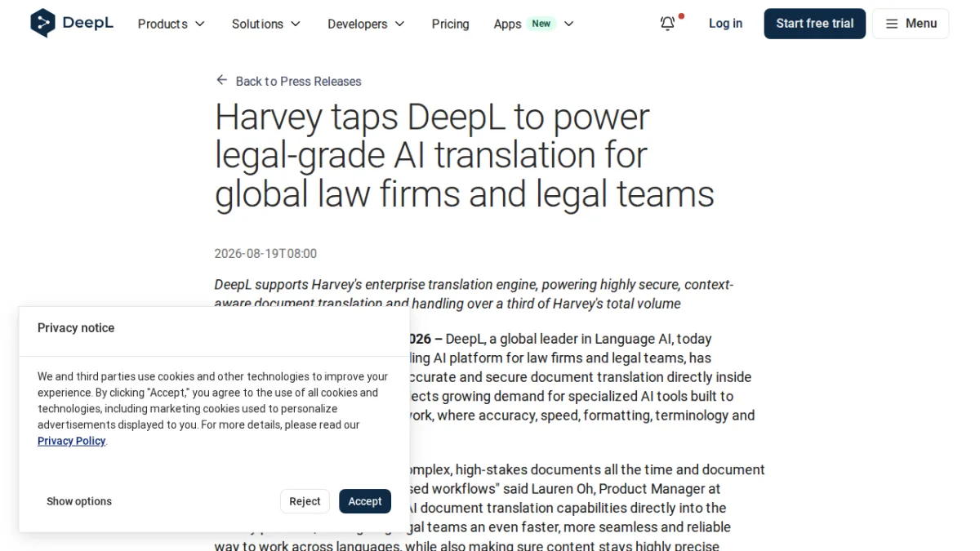Expand the Products dropdown chevron
The image size is (980, 551).
pyautogui.click(x=200, y=24)
